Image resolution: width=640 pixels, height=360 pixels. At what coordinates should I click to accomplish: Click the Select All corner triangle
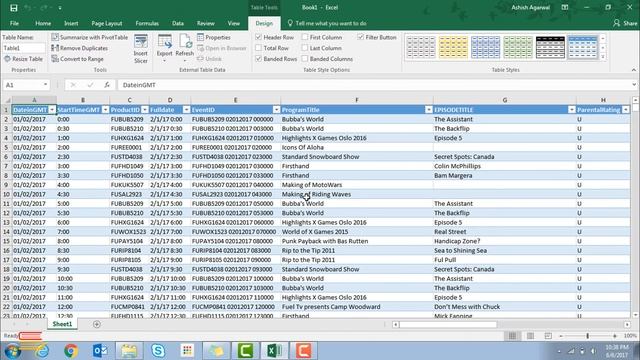(7, 100)
